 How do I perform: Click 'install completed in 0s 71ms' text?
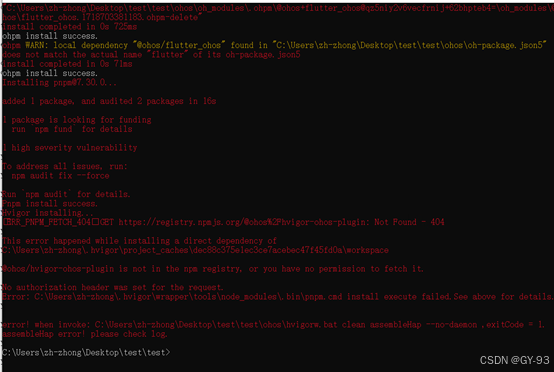coord(67,64)
